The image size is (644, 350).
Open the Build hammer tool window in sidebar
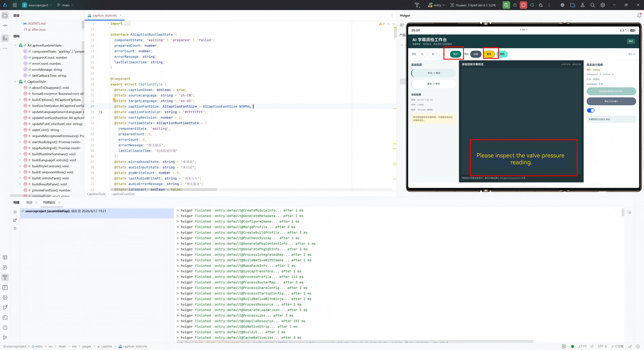5,277
